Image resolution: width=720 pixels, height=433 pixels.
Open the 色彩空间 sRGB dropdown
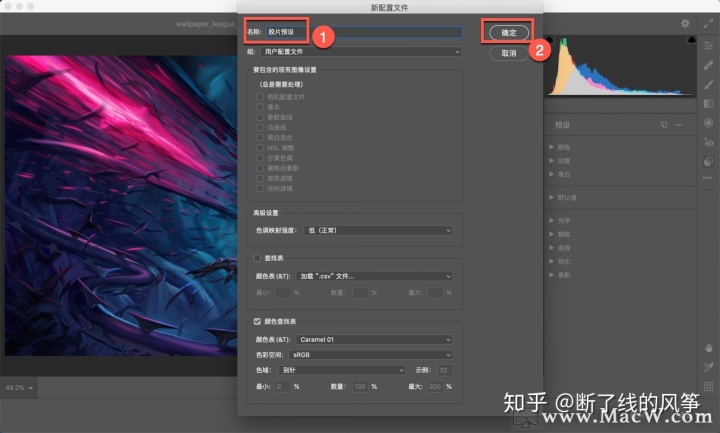[371, 355]
